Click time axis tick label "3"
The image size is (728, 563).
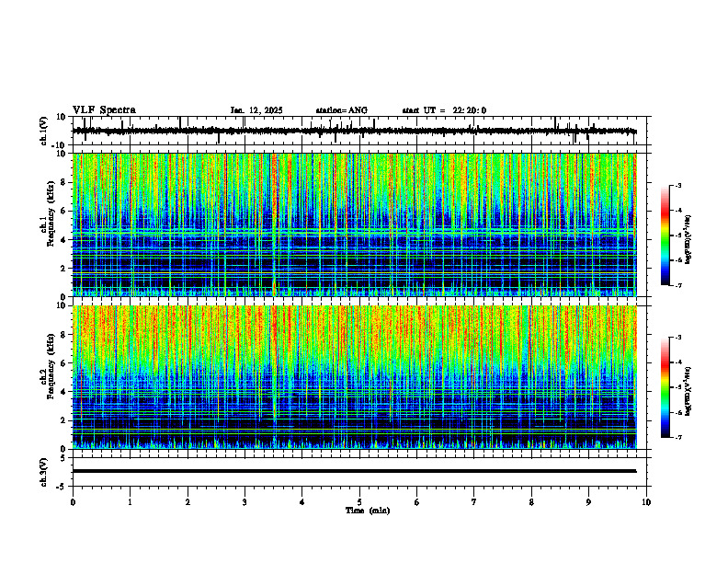click(245, 502)
